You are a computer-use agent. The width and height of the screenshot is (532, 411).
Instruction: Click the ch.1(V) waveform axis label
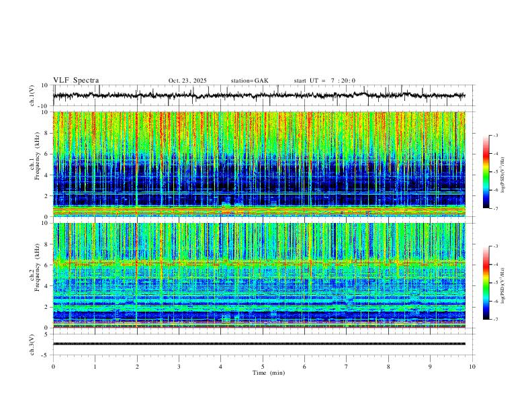pos(32,95)
